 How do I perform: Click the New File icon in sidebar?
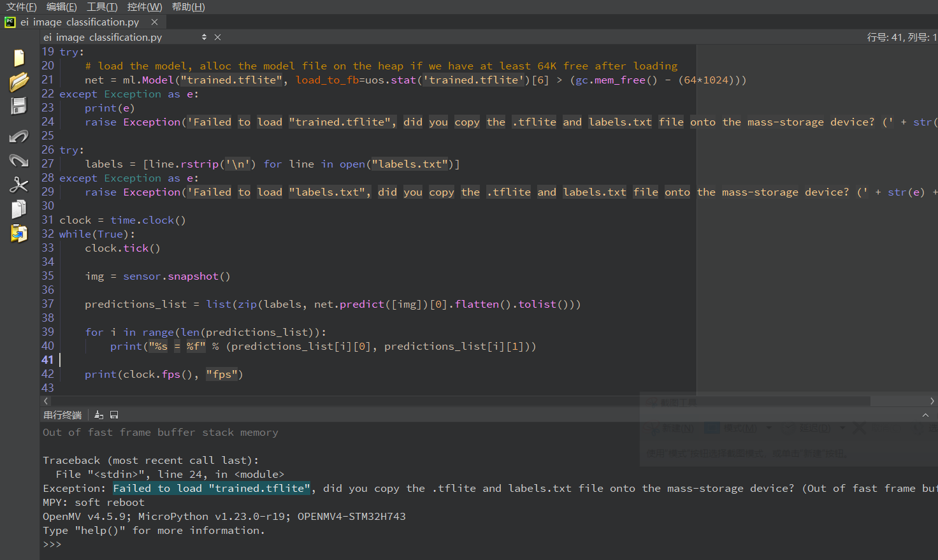(x=19, y=58)
